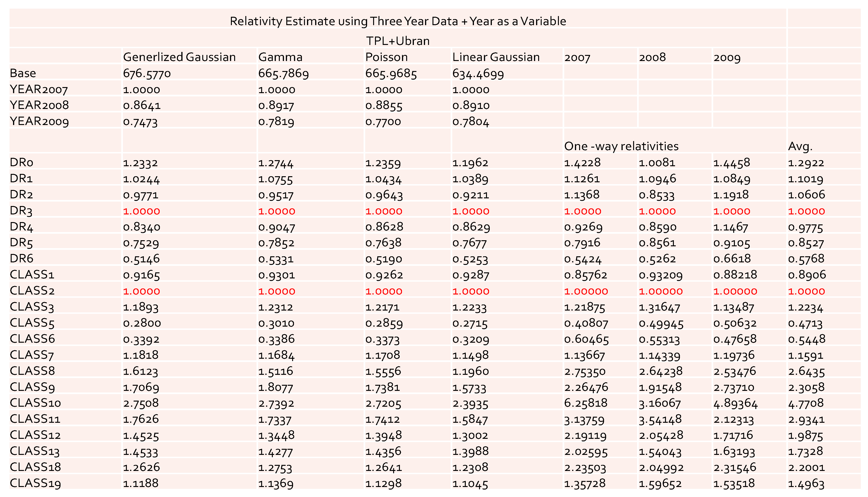
Task: Select the 2008 column header cell
Action: (x=652, y=57)
